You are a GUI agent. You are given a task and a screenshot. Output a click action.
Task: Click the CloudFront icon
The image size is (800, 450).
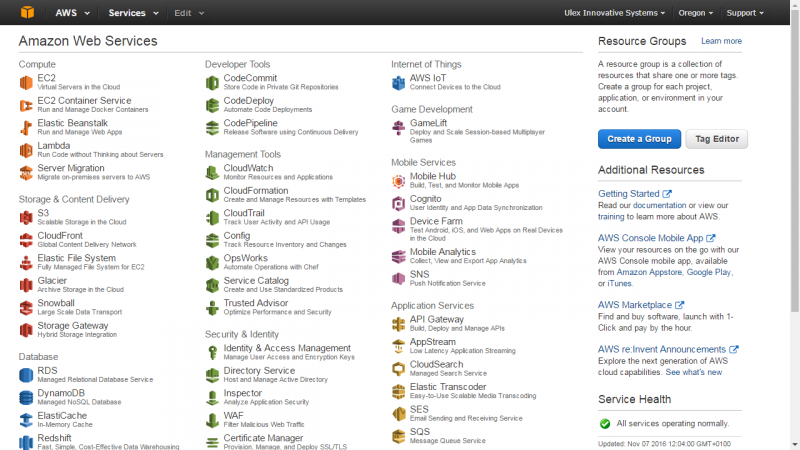coord(26,240)
